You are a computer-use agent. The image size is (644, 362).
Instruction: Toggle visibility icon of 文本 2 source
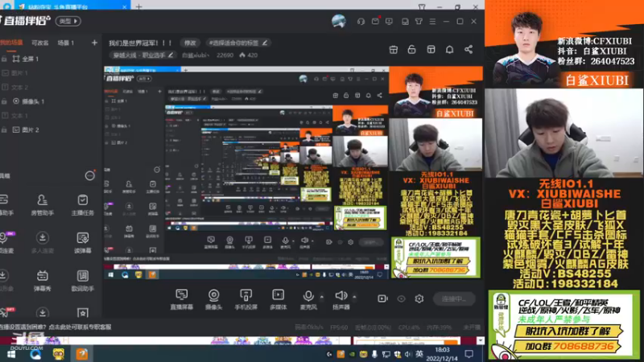point(5,87)
